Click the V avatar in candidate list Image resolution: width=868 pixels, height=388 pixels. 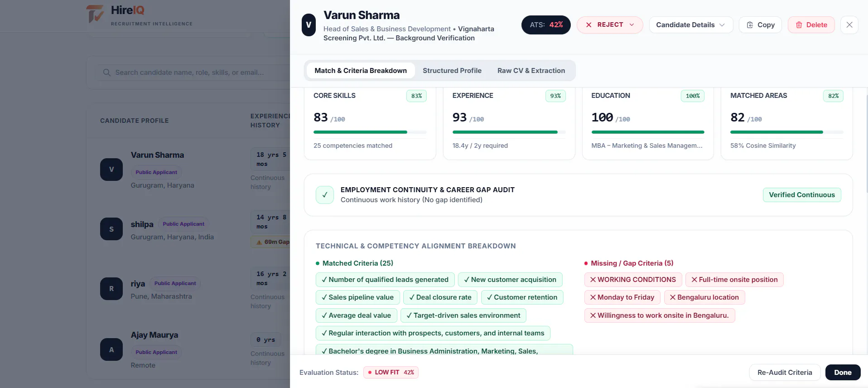(x=111, y=170)
